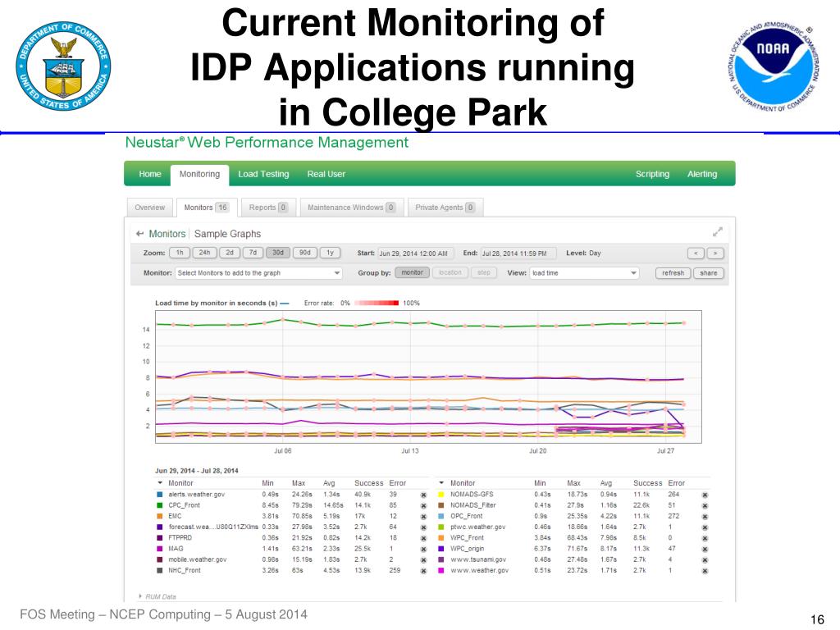The height and width of the screenshot is (630, 840).
Task: Switch to Reports sub-tab
Action: 268,208
